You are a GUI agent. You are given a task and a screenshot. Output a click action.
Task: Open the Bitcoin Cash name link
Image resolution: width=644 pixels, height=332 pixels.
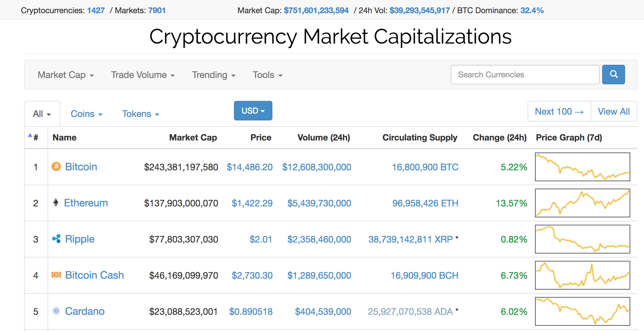click(x=94, y=275)
